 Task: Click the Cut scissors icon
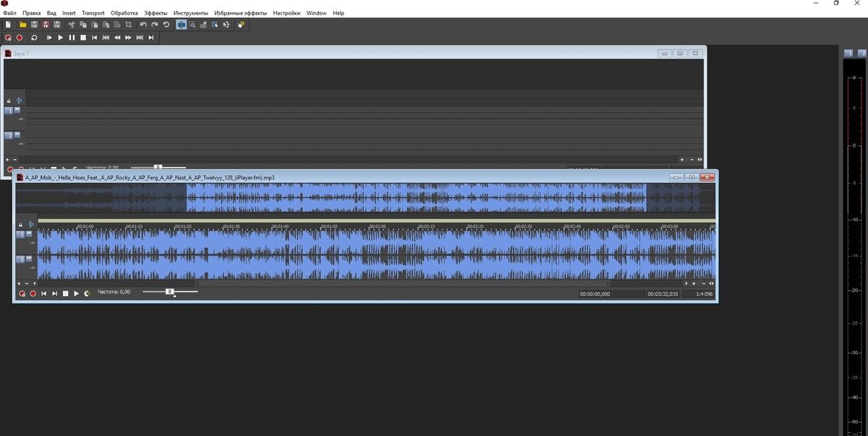point(72,25)
